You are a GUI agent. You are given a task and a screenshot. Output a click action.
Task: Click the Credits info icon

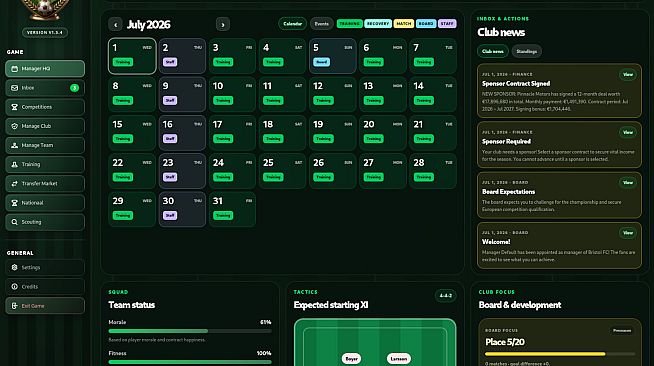[15, 287]
